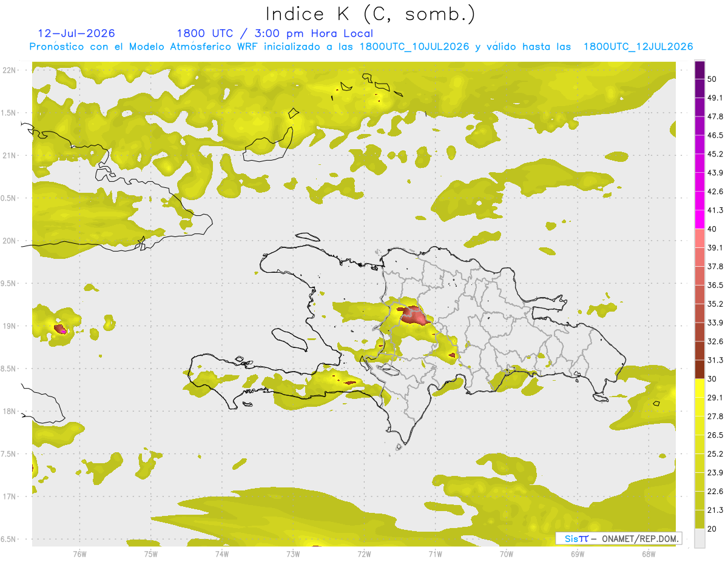Pick the dark brown swatch between 30 and 31.3

(x=699, y=369)
